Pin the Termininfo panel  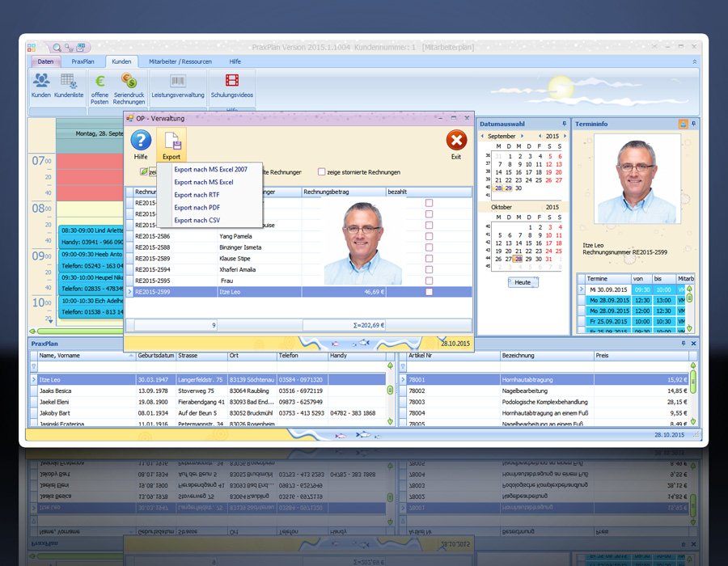click(x=694, y=124)
